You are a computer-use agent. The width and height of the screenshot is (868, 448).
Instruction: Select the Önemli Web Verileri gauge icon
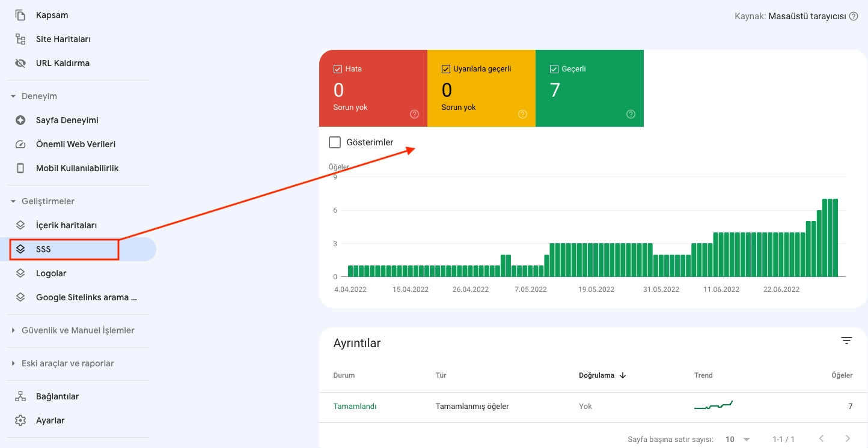[x=20, y=144]
